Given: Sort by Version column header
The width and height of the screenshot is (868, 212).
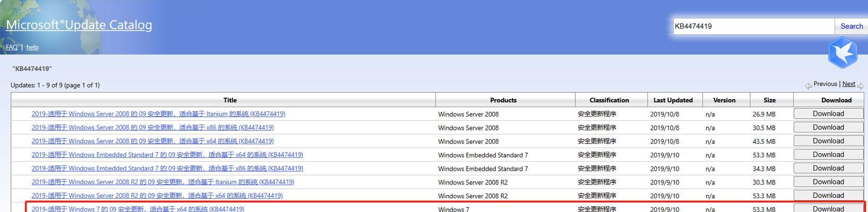Looking at the screenshot, I should click(724, 100).
